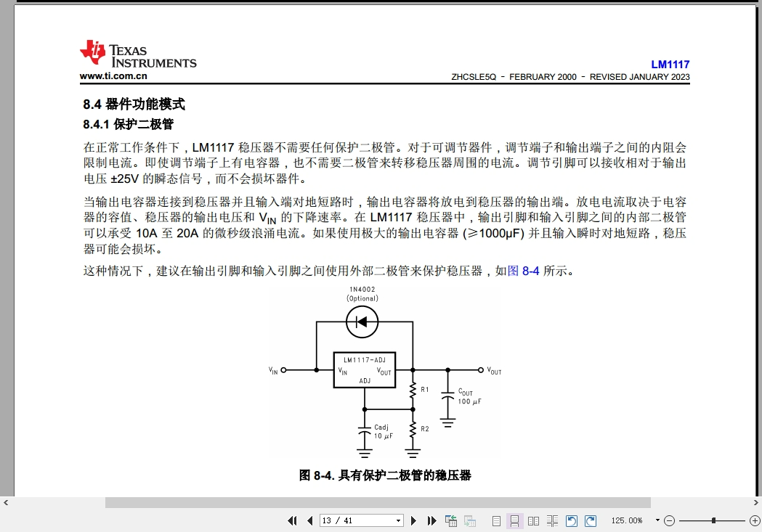Click the zoom slider handle

pos(713,520)
